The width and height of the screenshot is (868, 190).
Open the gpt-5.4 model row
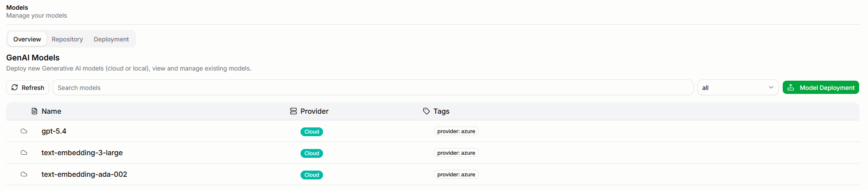433,131
